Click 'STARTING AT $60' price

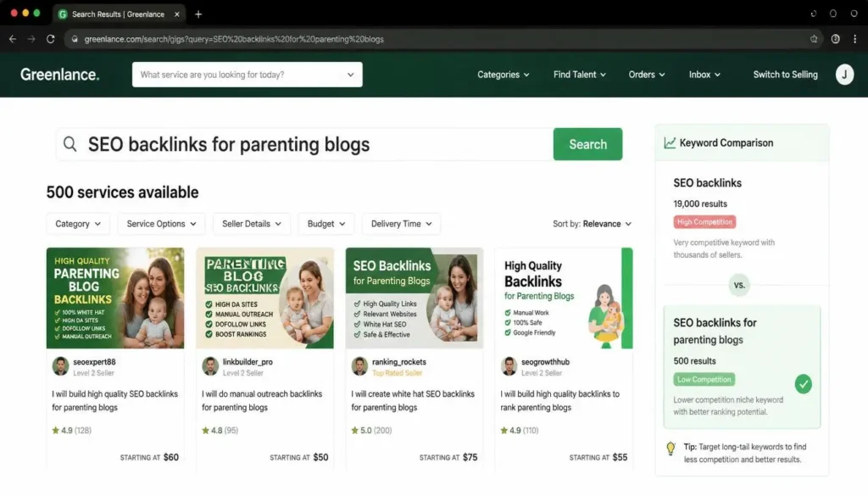149,457
